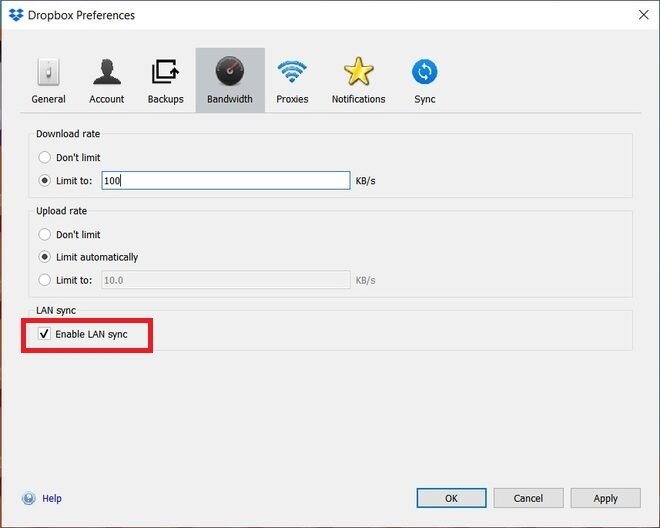The height and width of the screenshot is (528, 660).
Task: Select Upload rate Limit to option
Action: tap(44, 280)
